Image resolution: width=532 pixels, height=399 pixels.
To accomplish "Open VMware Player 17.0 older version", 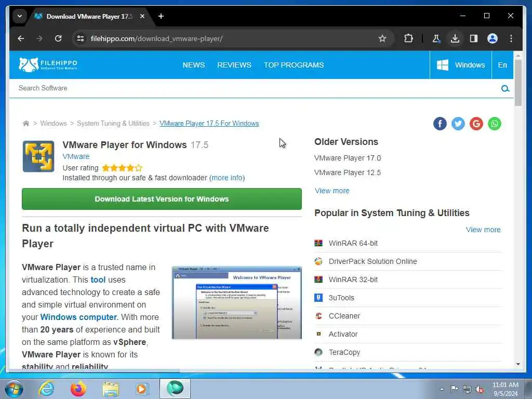I will (x=348, y=158).
